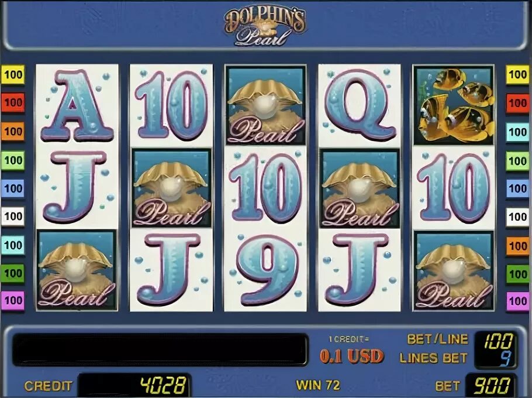Click the black message bar above the Credit display

click(x=160, y=349)
